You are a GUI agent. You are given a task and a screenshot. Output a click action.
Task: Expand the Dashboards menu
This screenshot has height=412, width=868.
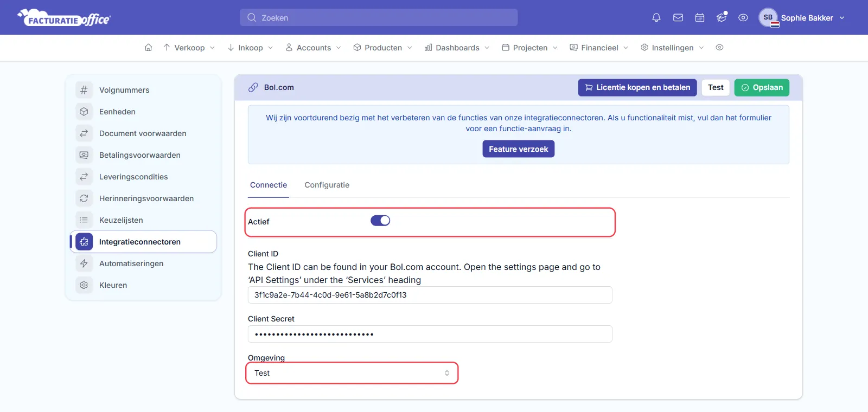[457, 48]
